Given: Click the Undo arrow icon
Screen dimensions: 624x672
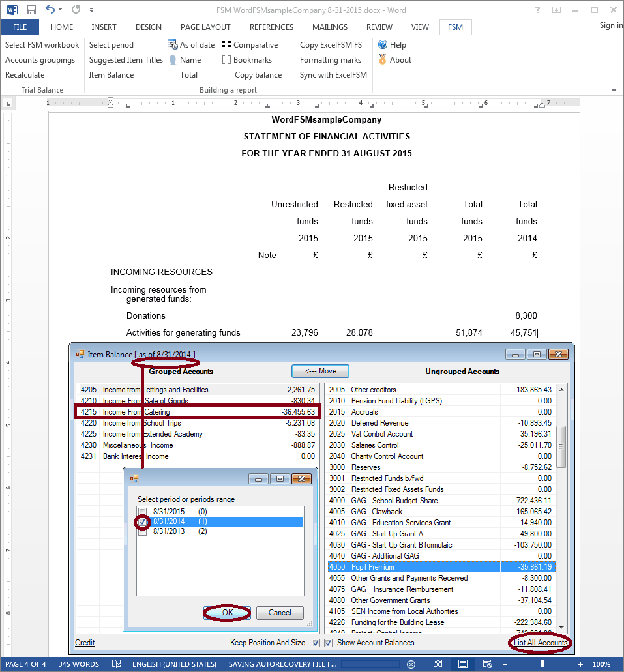Looking at the screenshot, I should tap(50, 9).
